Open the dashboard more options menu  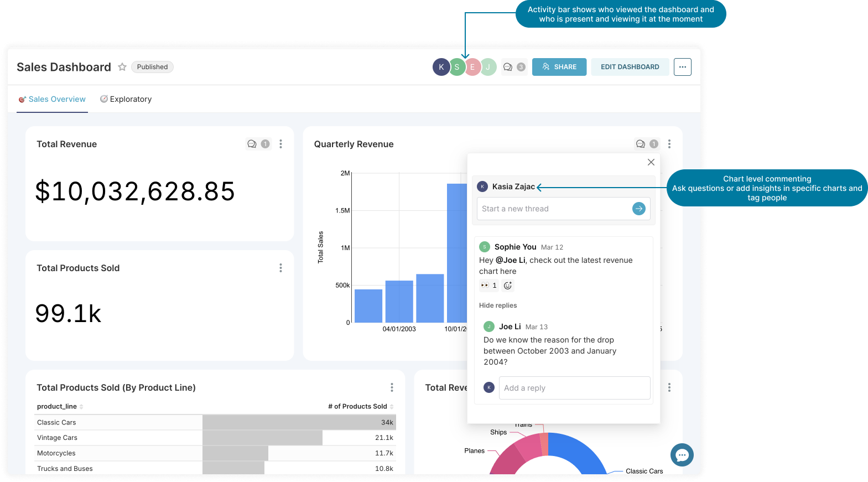pyautogui.click(x=682, y=67)
